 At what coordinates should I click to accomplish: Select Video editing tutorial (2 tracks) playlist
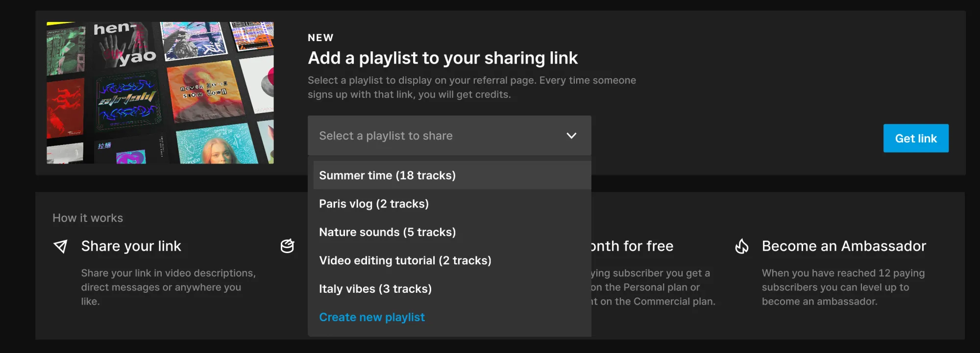(405, 260)
